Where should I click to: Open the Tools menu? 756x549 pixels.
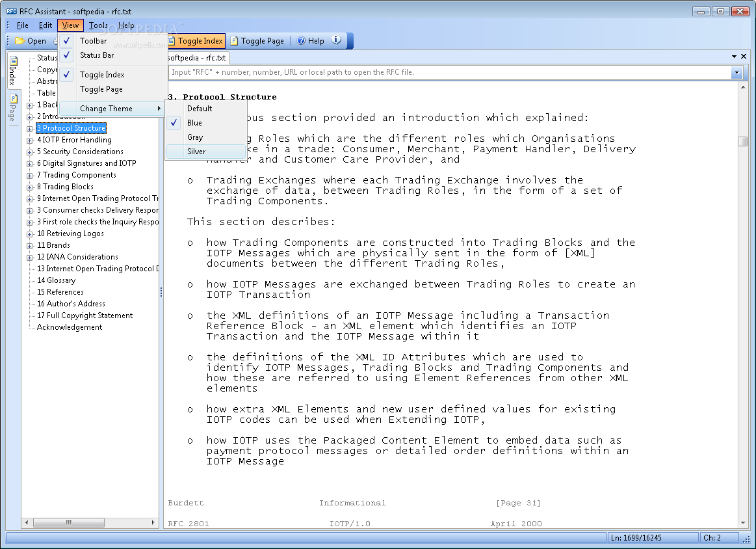tap(98, 25)
